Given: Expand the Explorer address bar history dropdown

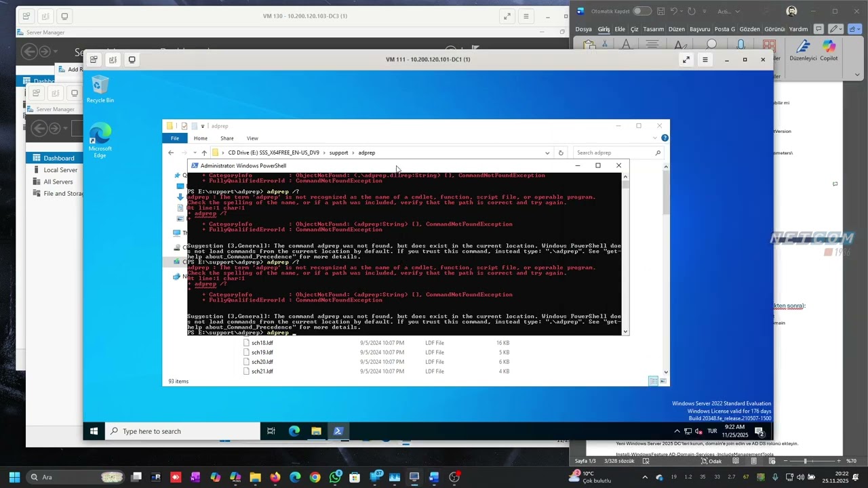Looking at the screenshot, I should [x=547, y=152].
